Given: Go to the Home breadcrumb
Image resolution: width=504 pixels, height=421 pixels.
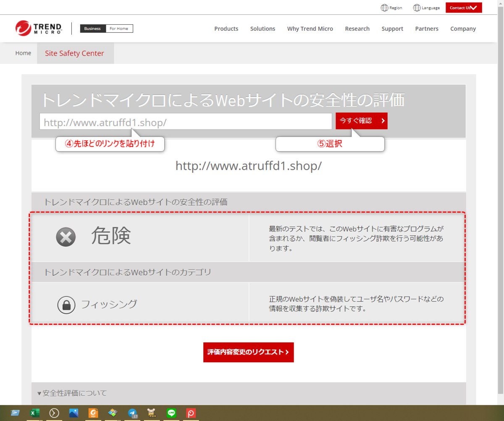Looking at the screenshot, I should (x=23, y=53).
